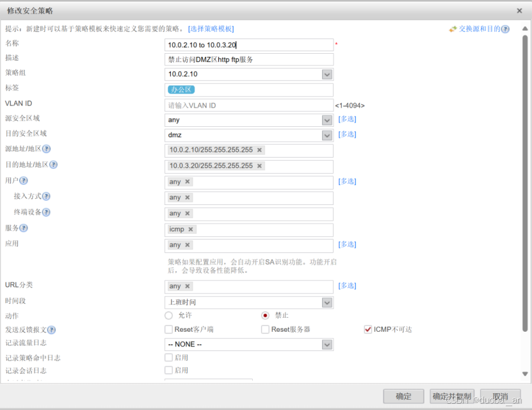532x410 pixels.
Task: Open help icon next to 源地址/地区
Action: 47,149
